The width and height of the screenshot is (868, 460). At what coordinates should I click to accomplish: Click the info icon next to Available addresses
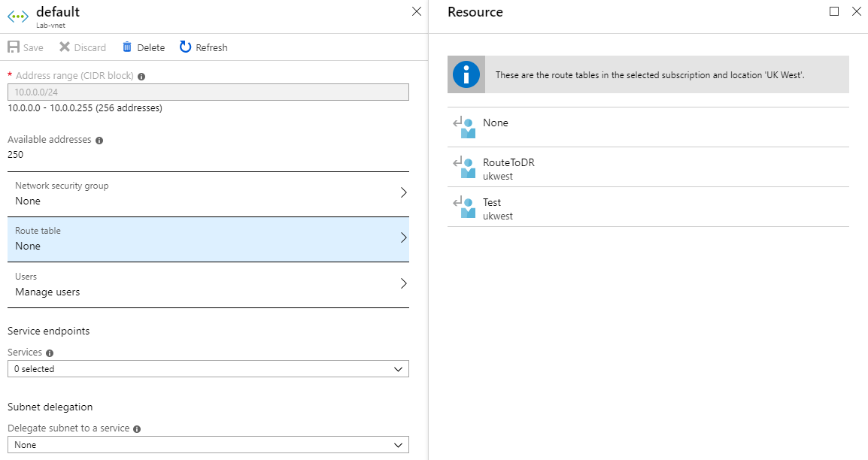point(99,140)
